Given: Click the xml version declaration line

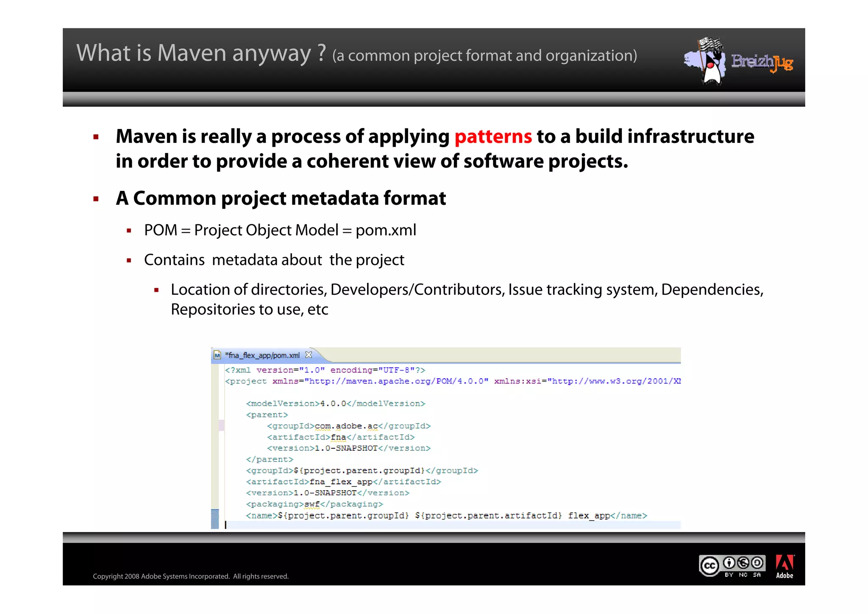Looking at the screenshot, I should click(x=325, y=370).
